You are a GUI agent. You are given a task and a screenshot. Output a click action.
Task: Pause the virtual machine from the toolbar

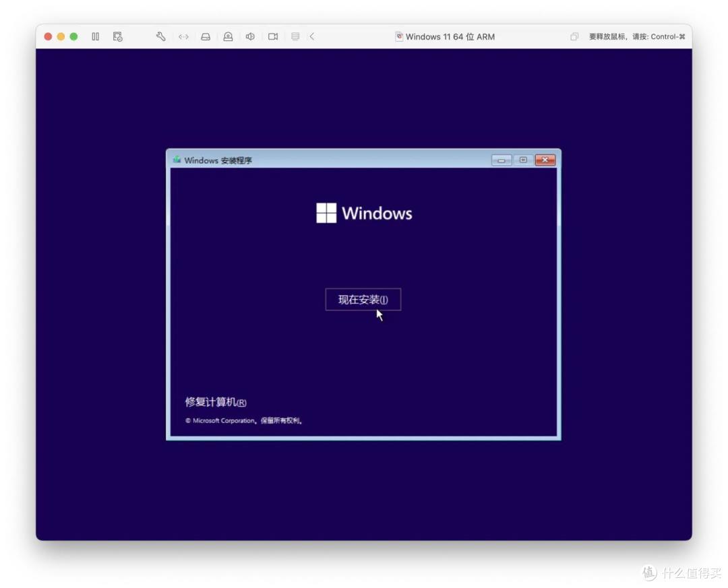click(95, 36)
